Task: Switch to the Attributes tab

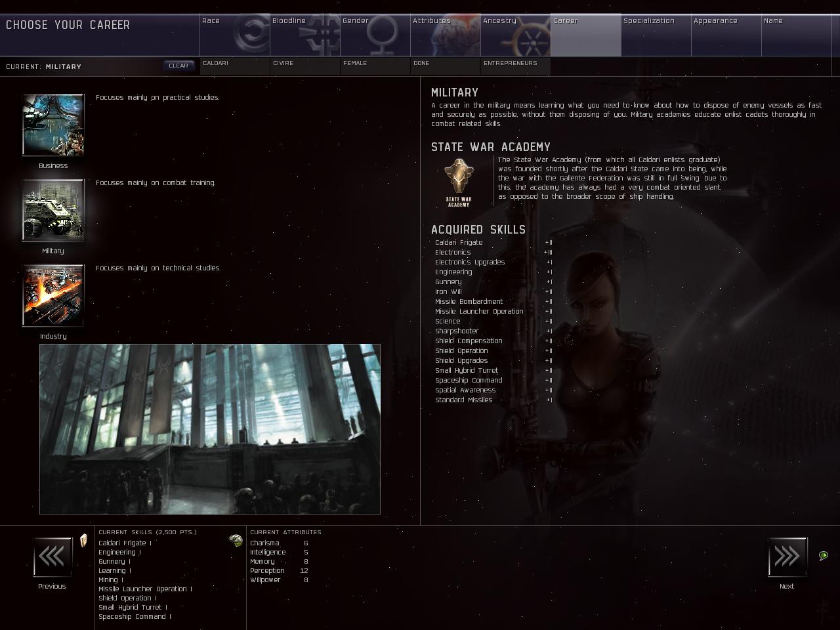Action: tap(446, 35)
